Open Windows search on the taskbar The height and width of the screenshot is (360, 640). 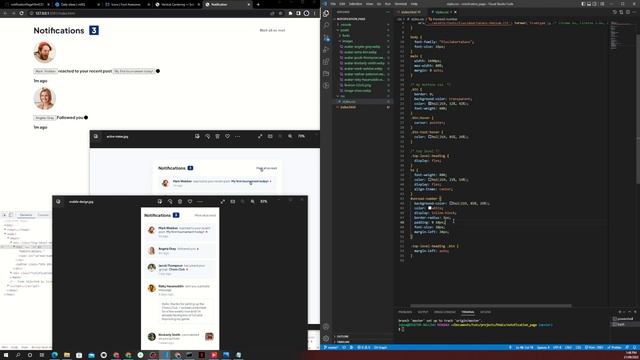(18, 355)
